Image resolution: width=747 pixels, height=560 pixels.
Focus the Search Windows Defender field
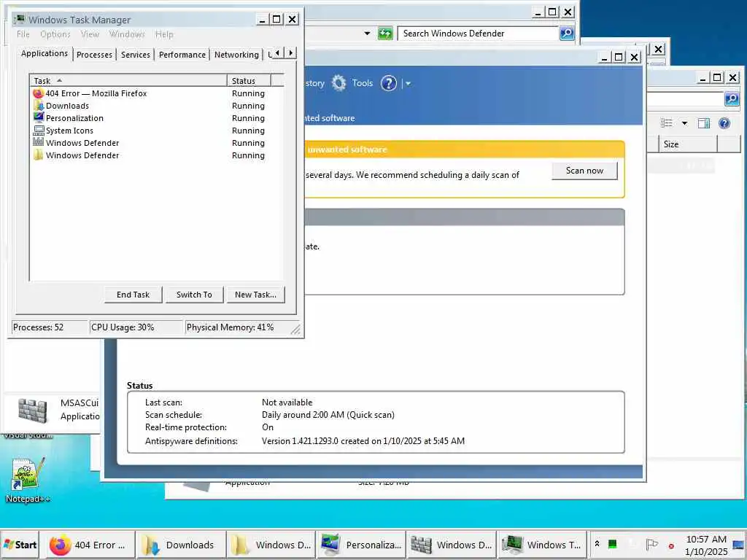point(478,34)
